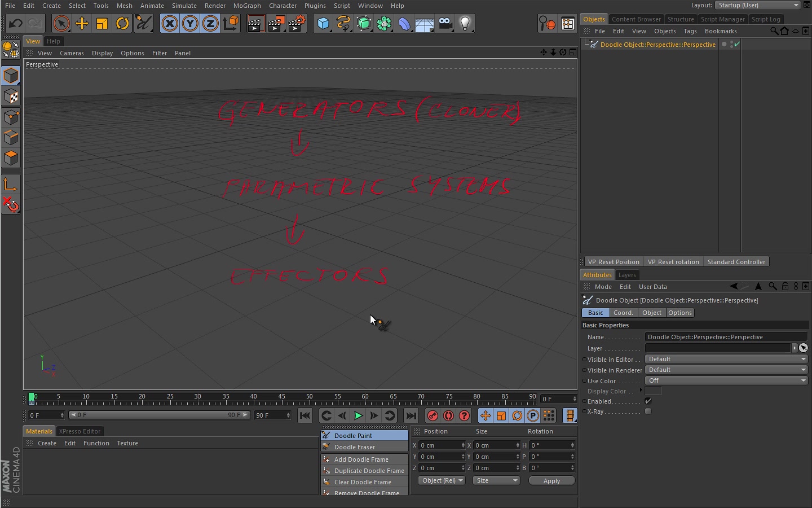This screenshot has width=812, height=508.
Task: Open the Object (Rel) coordinate dropdown
Action: 441,480
